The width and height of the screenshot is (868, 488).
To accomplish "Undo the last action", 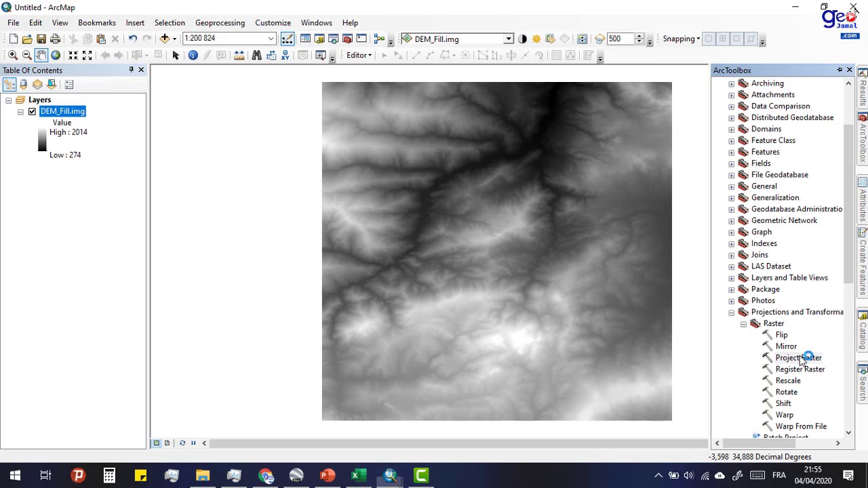I will click(133, 39).
